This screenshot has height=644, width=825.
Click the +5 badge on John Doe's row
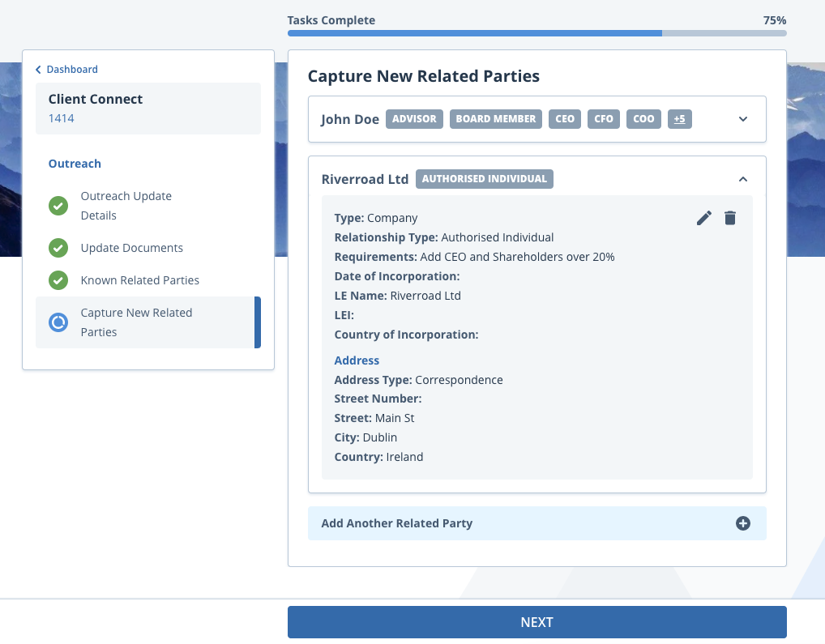(679, 118)
